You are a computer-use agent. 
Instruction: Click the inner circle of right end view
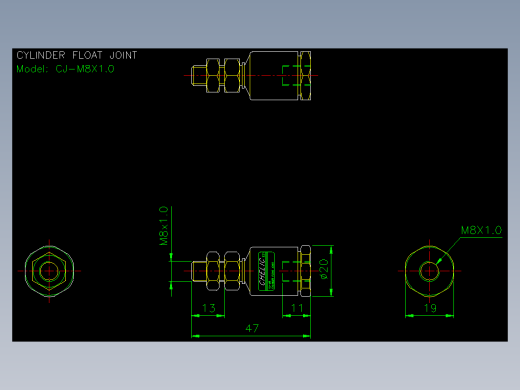(x=429, y=271)
